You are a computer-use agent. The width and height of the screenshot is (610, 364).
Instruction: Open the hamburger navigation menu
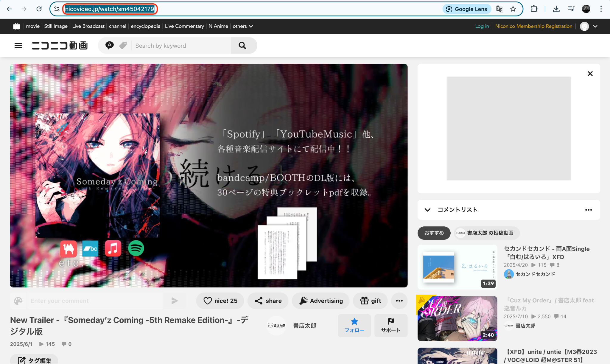(18, 45)
